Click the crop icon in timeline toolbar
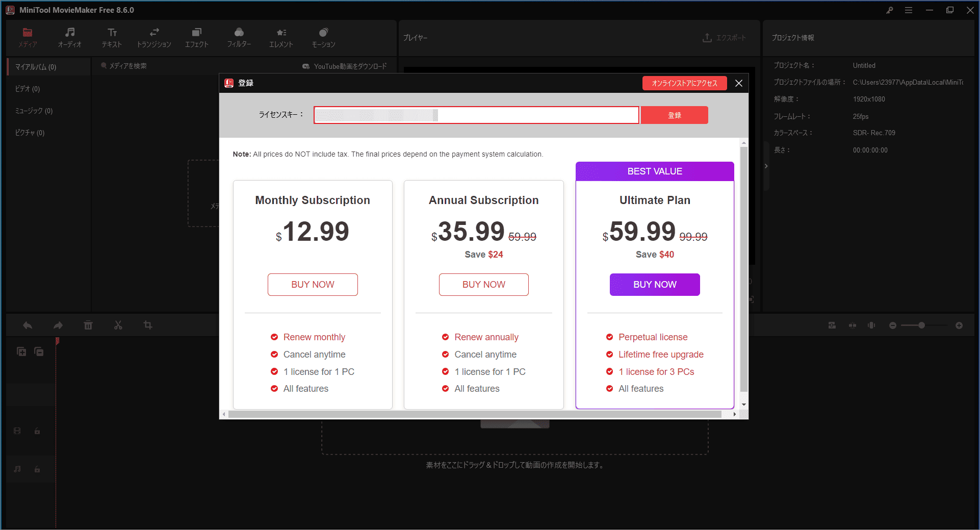The width and height of the screenshot is (980, 530). (x=148, y=325)
